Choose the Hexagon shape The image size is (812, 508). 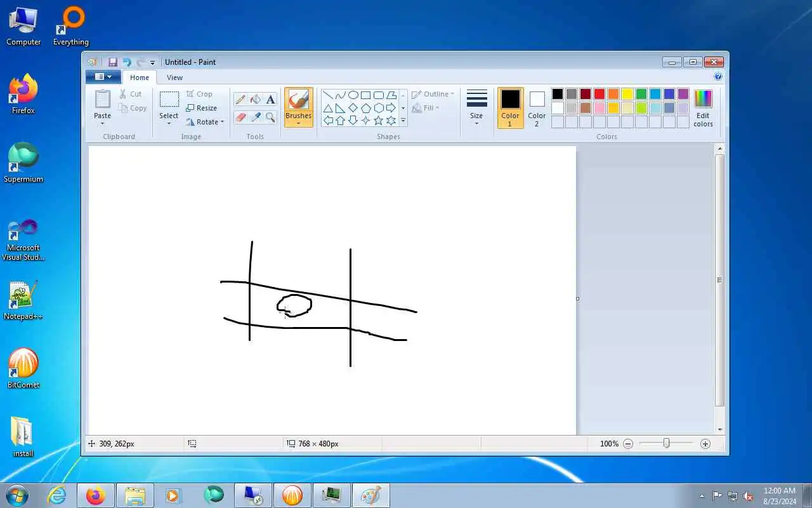(x=379, y=108)
